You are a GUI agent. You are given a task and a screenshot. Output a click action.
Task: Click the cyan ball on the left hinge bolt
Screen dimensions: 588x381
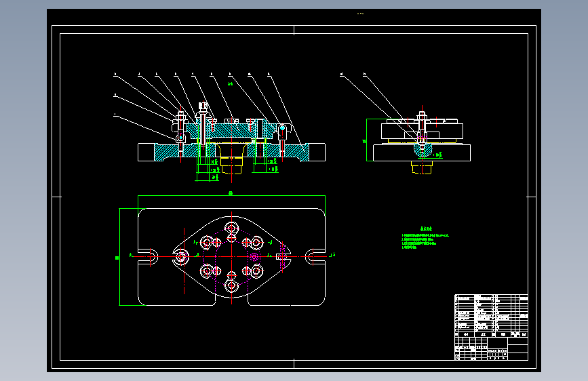coord(181,138)
